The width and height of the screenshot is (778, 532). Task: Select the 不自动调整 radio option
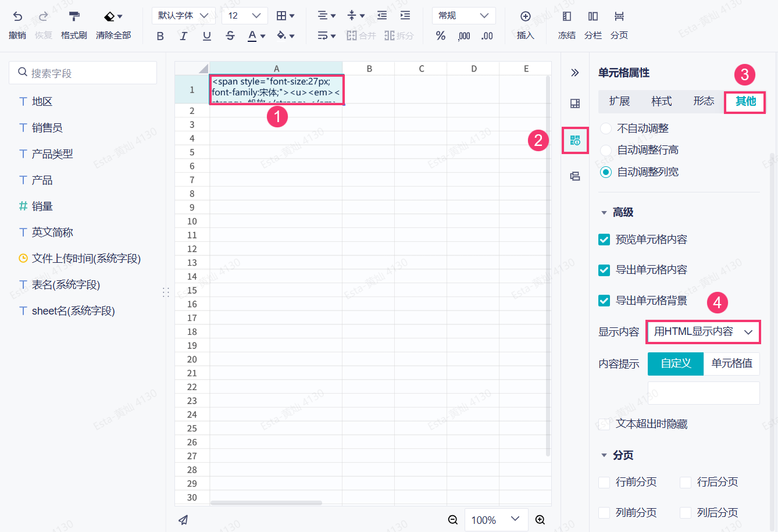606,128
